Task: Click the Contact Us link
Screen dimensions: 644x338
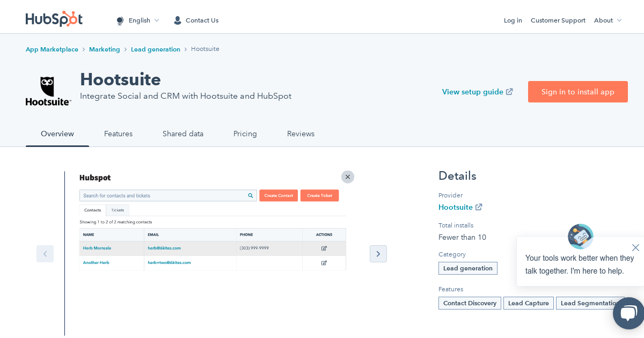Action: tap(202, 20)
